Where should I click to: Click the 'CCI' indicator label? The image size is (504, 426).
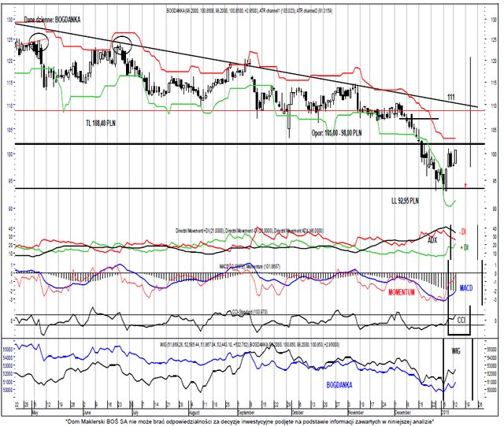point(461,320)
